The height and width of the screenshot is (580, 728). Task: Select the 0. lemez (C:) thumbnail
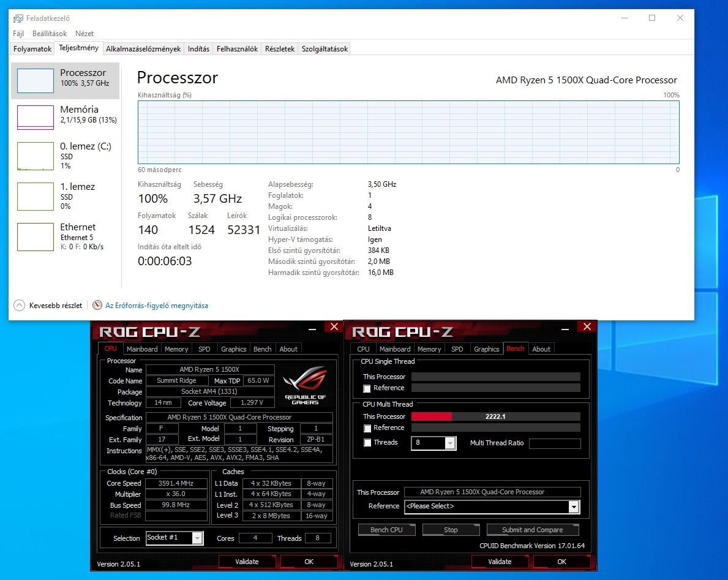point(36,157)
